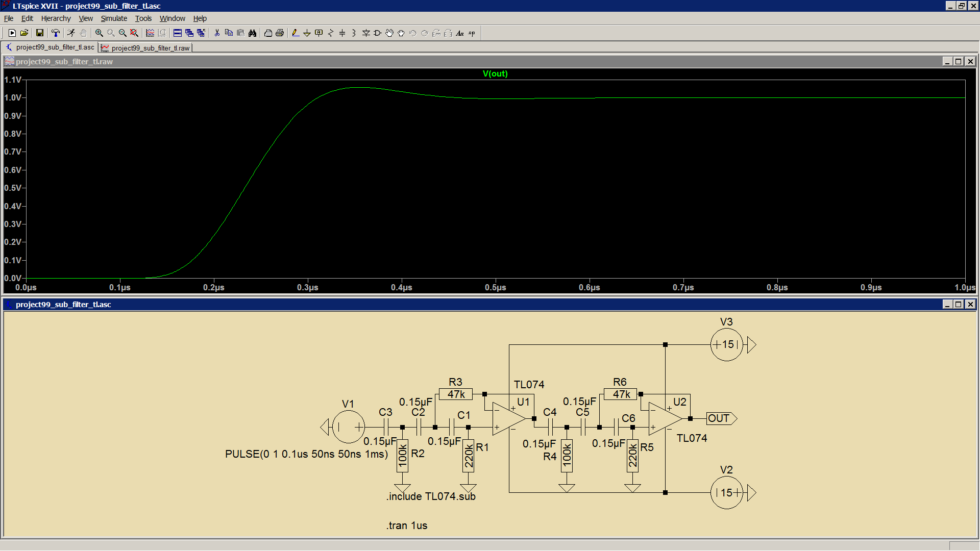
Task: Click the R3 47k resistor
Action: click(x=456, y=394)
